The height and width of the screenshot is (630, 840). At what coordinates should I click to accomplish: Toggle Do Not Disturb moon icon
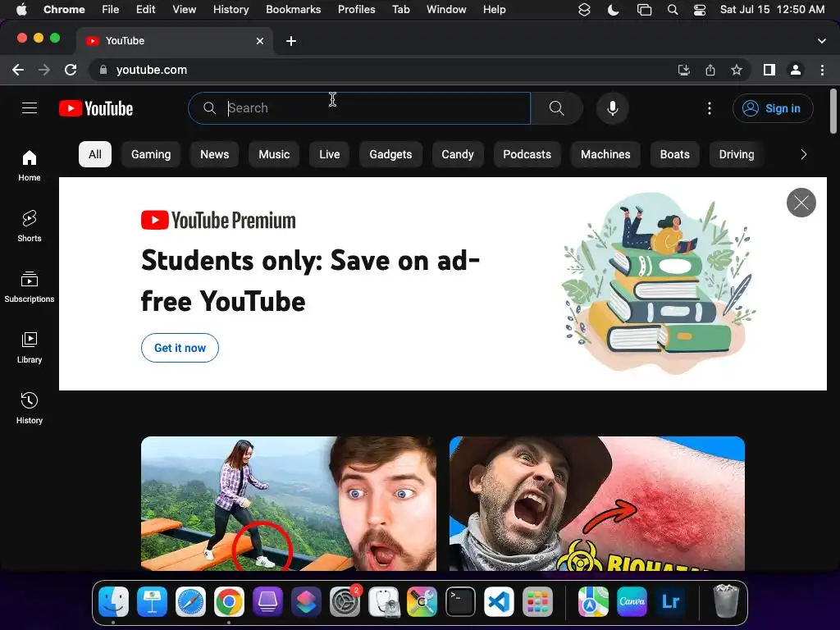(x=614, y=10)
